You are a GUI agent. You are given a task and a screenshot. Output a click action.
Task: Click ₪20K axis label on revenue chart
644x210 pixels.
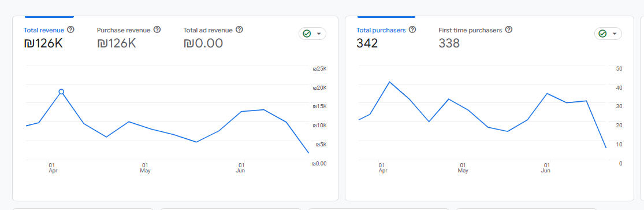(x=319, y=88)
